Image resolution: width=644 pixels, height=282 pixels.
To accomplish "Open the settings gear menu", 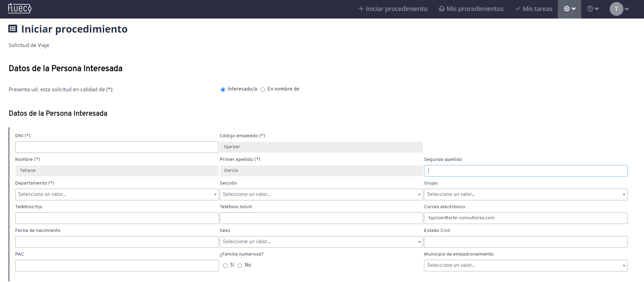I will click(569, 9).
